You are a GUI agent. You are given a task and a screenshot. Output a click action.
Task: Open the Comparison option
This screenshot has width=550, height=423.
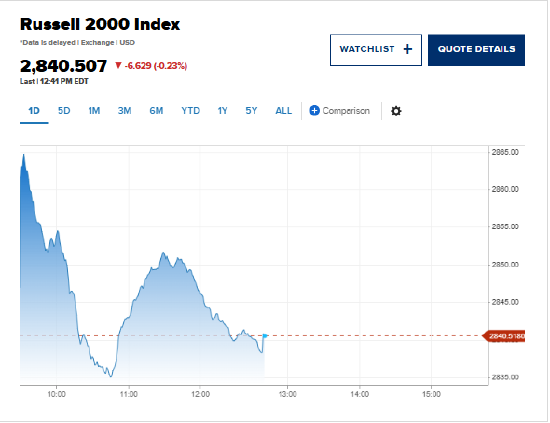pyautogui.click(x=339, y=111)
